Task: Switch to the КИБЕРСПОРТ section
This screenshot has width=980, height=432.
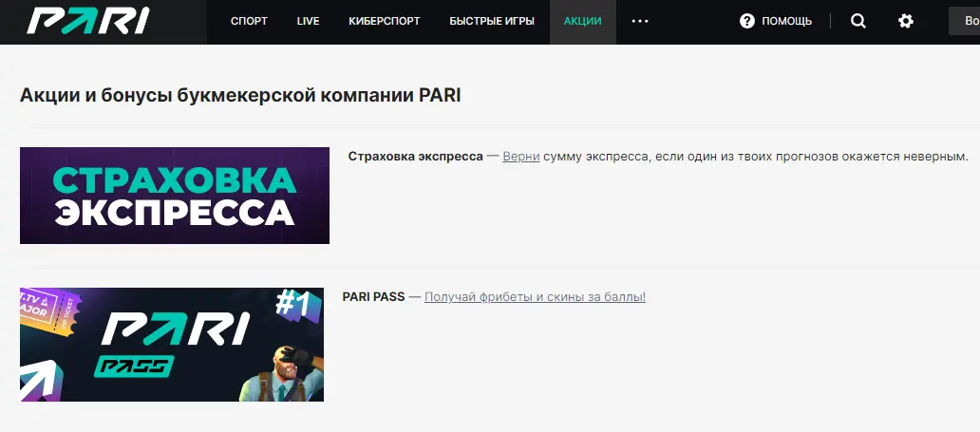Action: [385, 21]
